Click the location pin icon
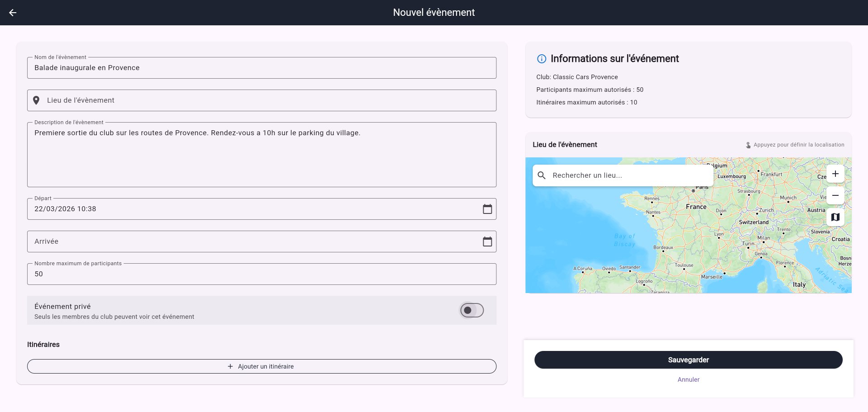Screen dimensions: 868x412 coord(36,100)
